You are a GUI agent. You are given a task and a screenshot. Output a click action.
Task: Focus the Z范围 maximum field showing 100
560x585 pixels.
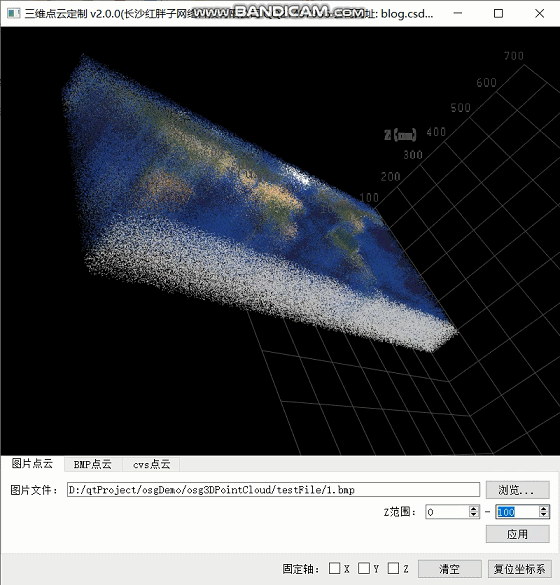point(517,512)
